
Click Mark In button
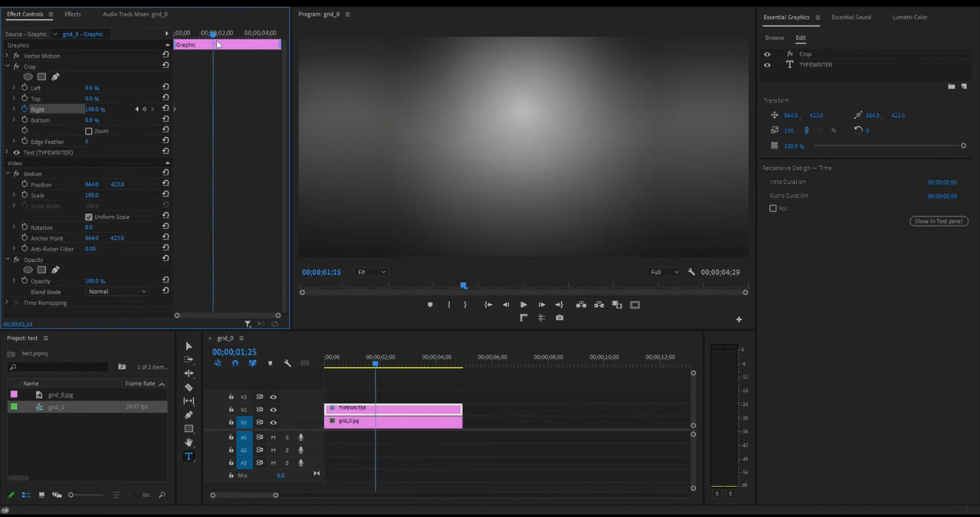(x=449, y=305)
